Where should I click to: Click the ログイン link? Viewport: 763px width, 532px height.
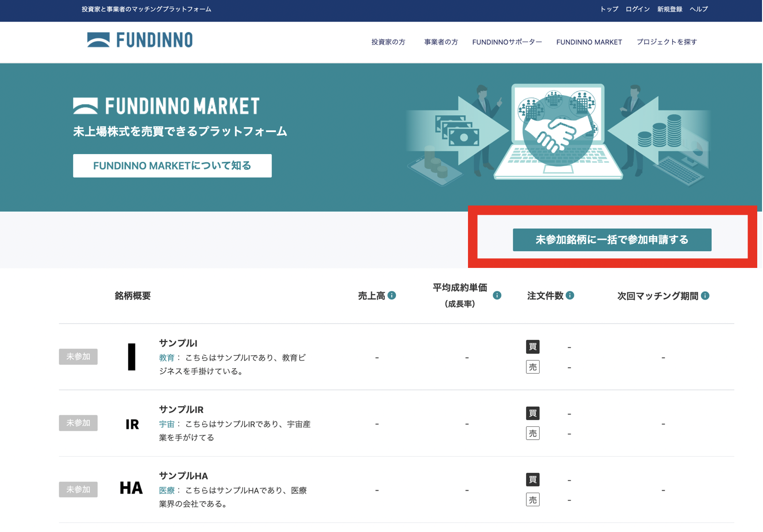[637, 9]
